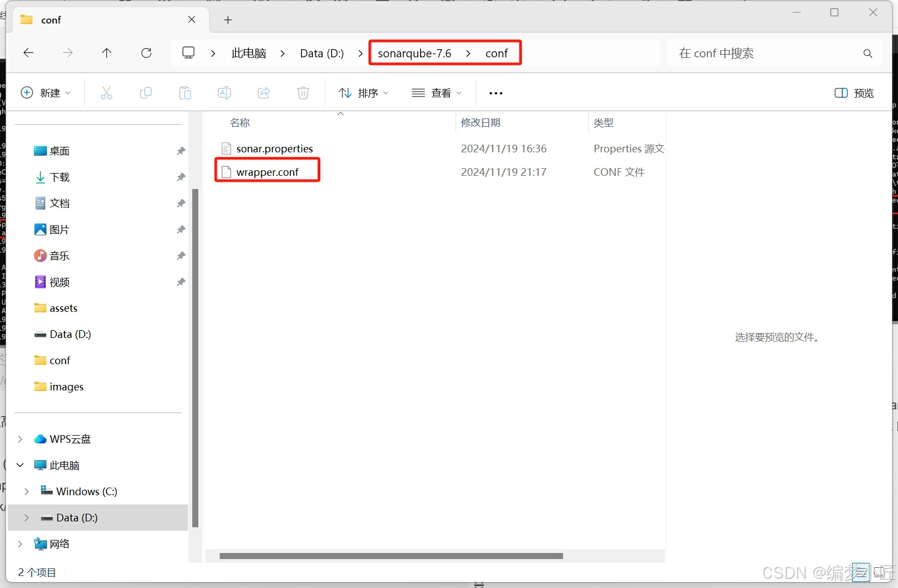Select 网络 in navigation tree
The image size is (898, 588).
[x=60, y=544]
